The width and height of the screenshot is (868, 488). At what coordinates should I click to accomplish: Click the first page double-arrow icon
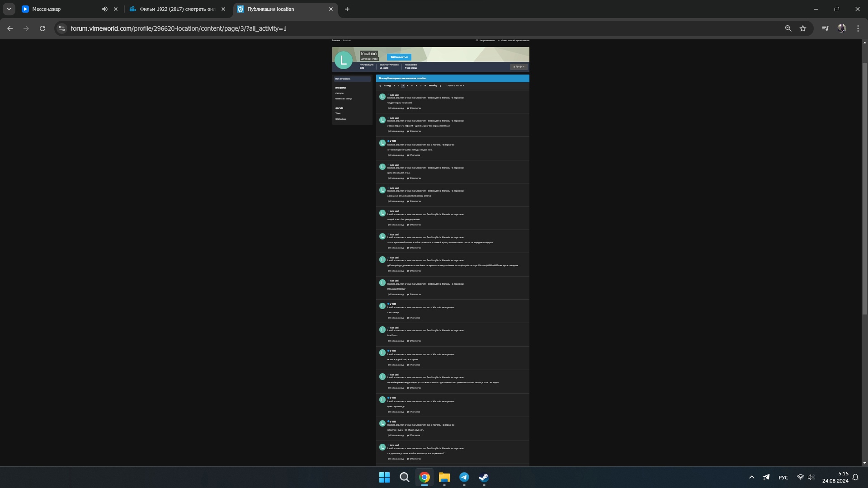tap(380, 86)
